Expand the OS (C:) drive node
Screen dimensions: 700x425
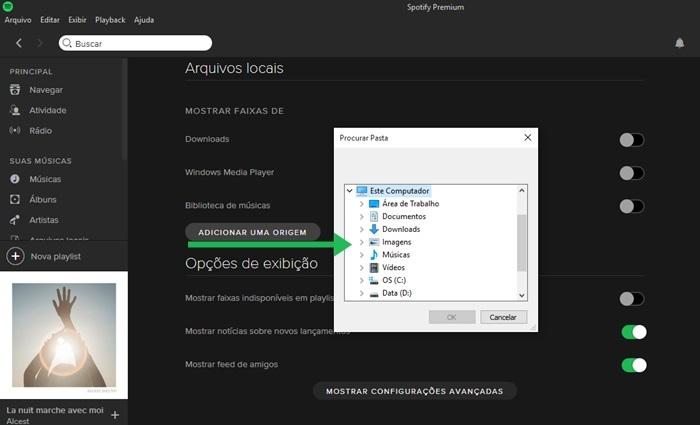pyautogui.click(x=362, y=280)
